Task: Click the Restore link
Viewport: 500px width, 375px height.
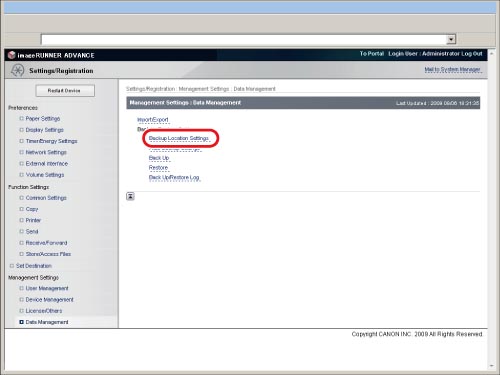Action: tap(158, 168)
